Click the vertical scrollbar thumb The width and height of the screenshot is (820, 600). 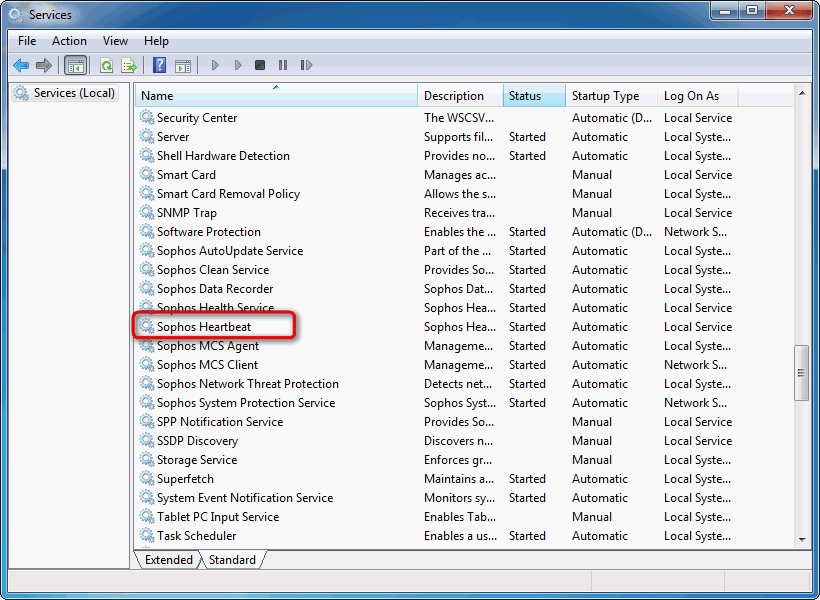point(802,373)
